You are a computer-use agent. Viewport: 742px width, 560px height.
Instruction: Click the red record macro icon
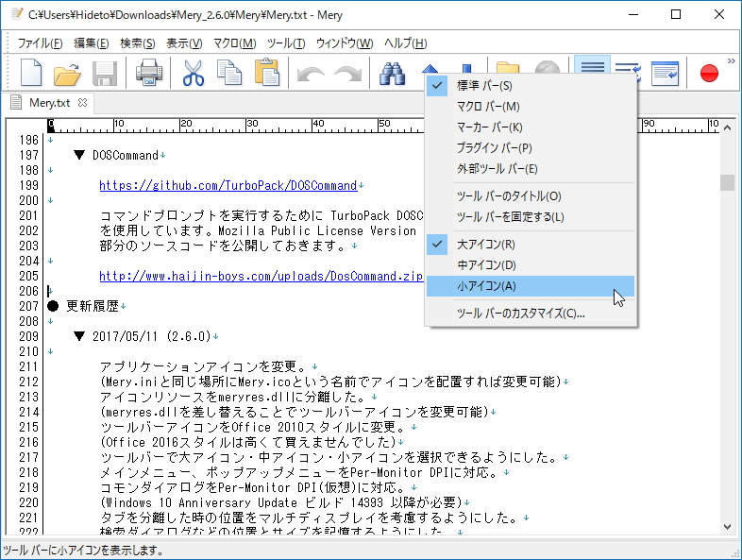(x=709, y=74)
